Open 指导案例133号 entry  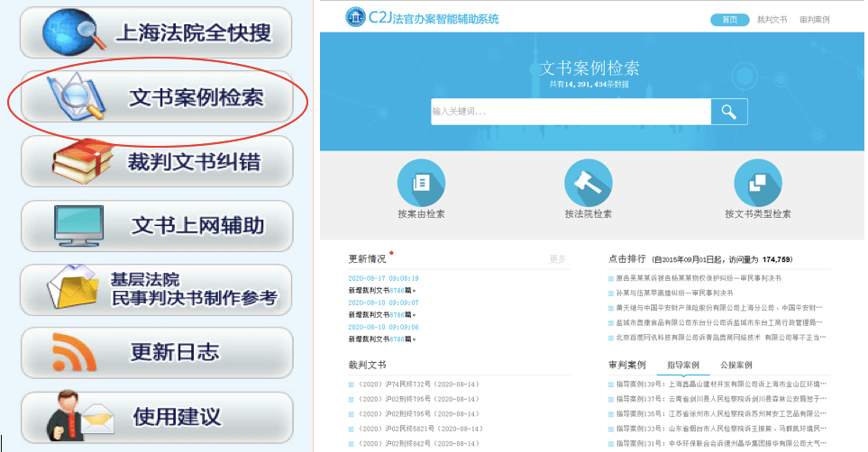[721, 429]
